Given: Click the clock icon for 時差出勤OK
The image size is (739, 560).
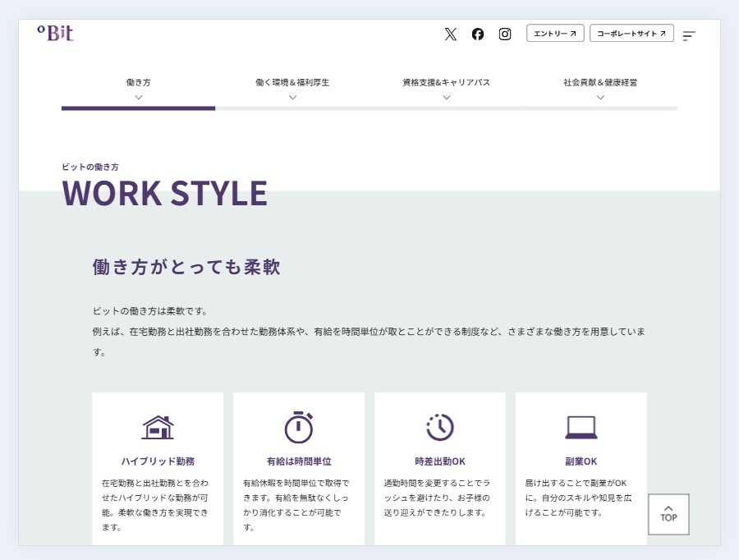Looking at the screenshot, I should pos(440,427).
